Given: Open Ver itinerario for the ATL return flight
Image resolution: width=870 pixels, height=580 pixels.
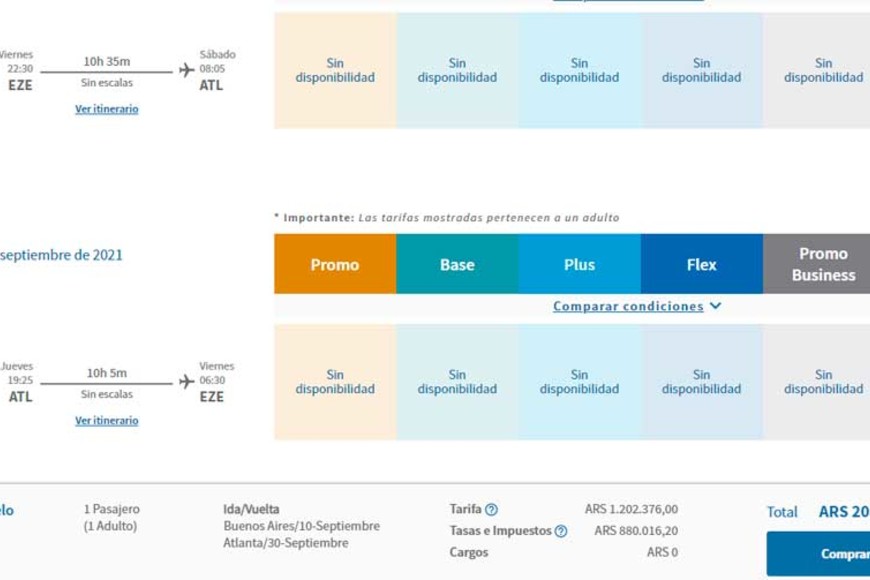Looking at the screenshot, I should point(107,421).
